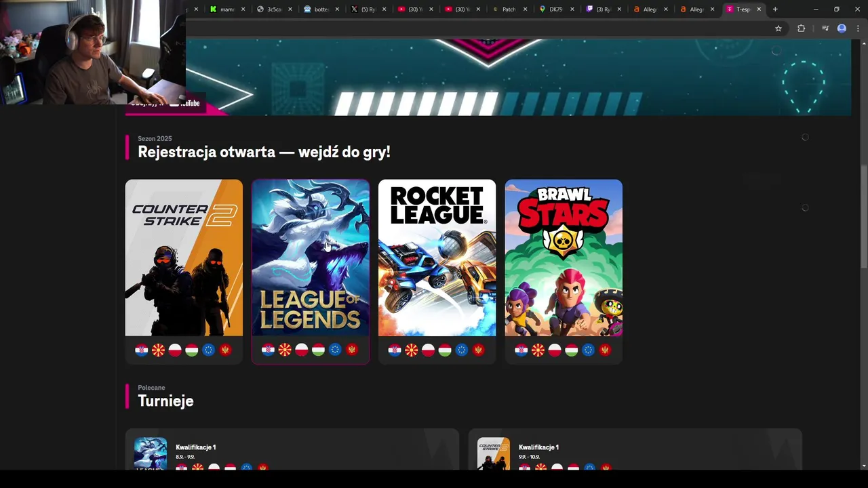The width and height of the screenshot is (868, 488).
Task: Click the 'Rejestracja otwarta — wejdź do gry!' heading
Action: pyautogui.click(x=264, y=152)
